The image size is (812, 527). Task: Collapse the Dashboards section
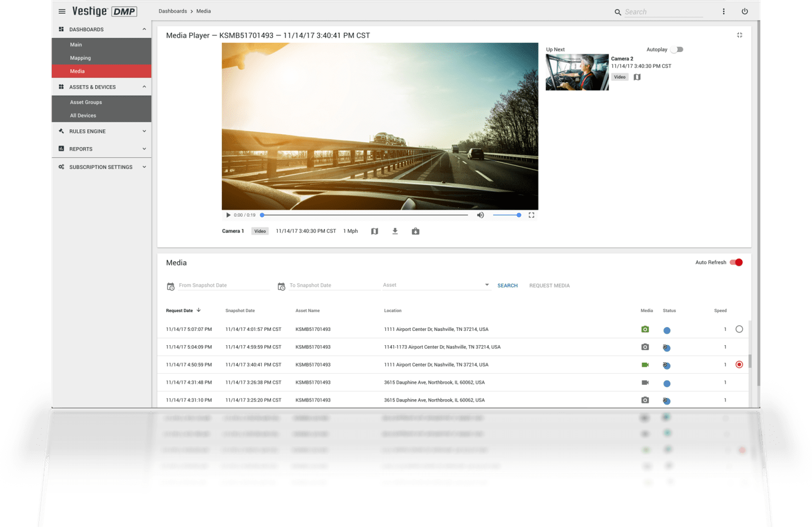coord(144,30)
